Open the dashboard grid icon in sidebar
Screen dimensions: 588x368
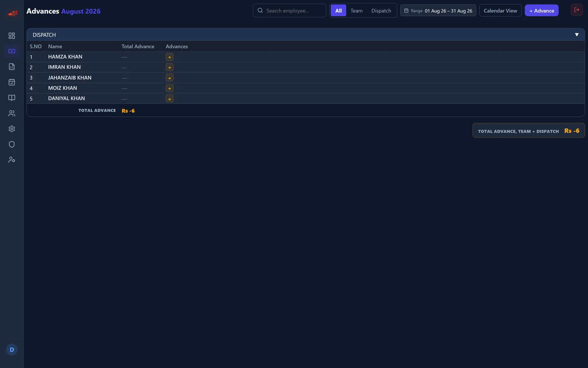12,36
